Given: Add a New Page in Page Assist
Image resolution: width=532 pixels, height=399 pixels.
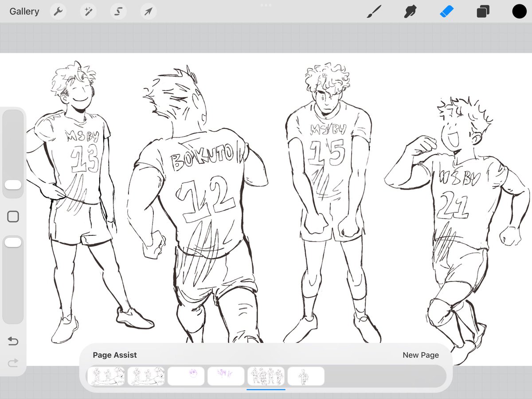Looking at the screenshot, I should (421, 355).
